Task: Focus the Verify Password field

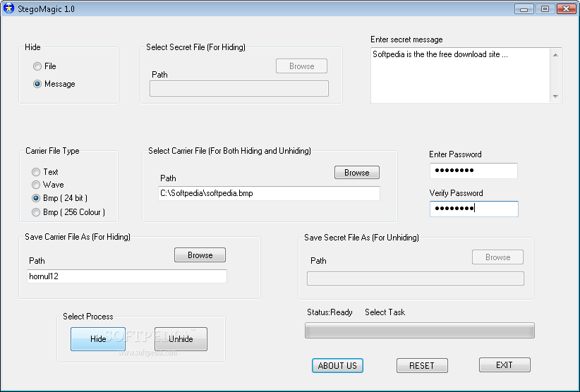Action: 474,209
